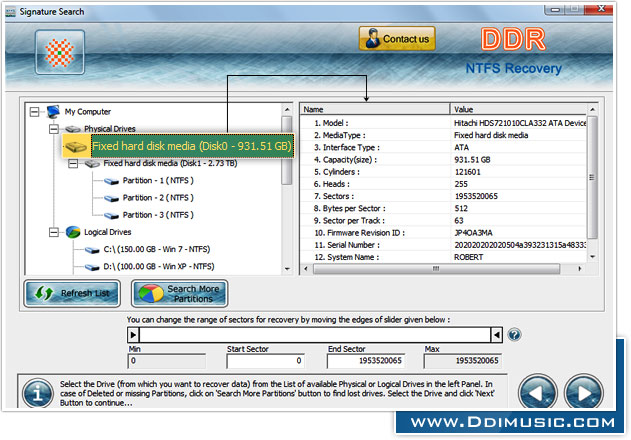This screenshot has height=440, width=631.
Task: Click the drive tree scroll down arrow
Action: point(287,269)
